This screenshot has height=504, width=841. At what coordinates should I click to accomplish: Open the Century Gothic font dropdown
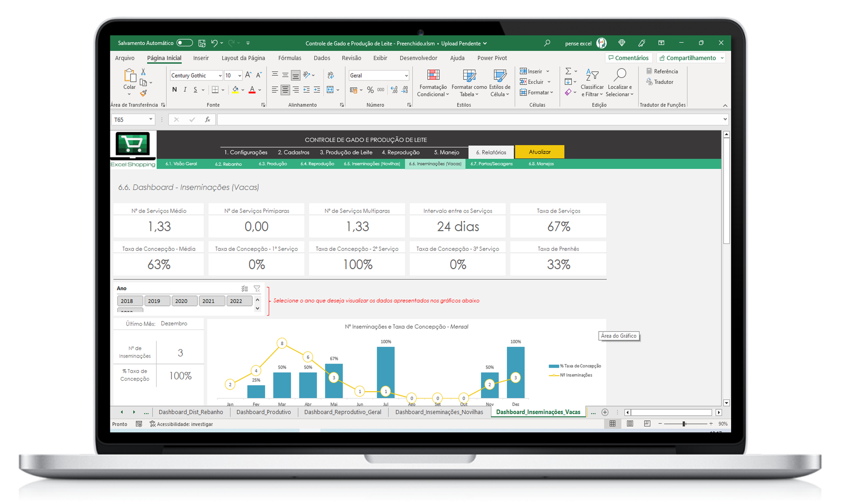click(220, 76)
